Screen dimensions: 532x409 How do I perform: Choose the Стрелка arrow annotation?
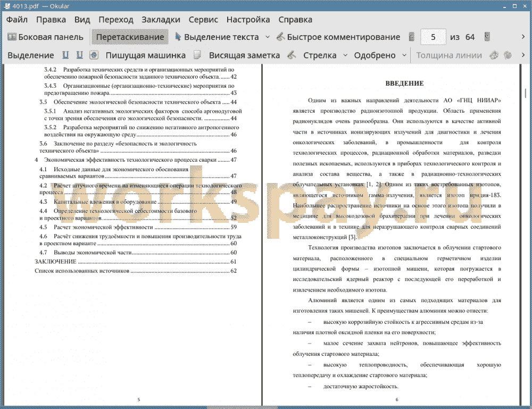pos(320,55)
